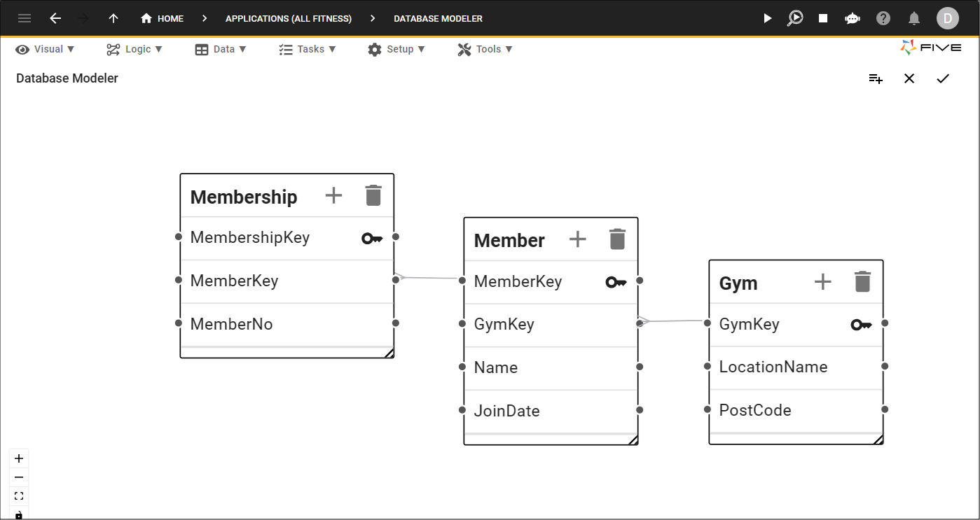Image resolution: width=980 pixels, height=520 pixels.
Task: Open the Visual menu
Action: (x=46, y=49)
